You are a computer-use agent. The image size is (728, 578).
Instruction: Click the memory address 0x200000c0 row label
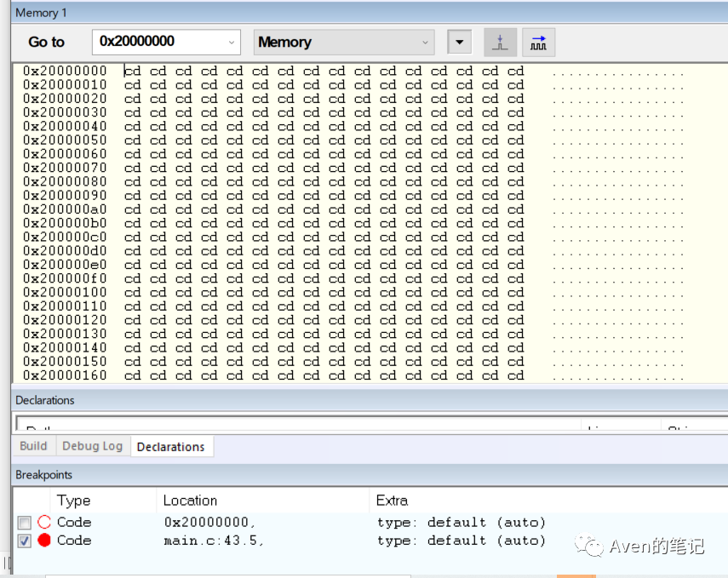click(x=65, y=237)
